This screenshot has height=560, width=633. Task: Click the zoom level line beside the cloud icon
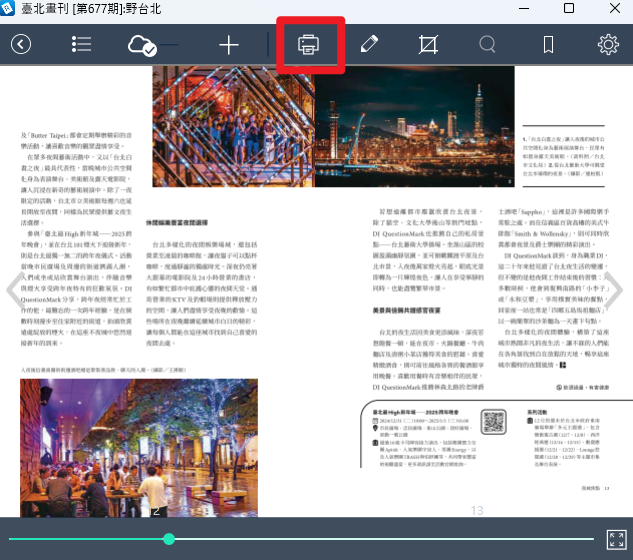[168, 45]
